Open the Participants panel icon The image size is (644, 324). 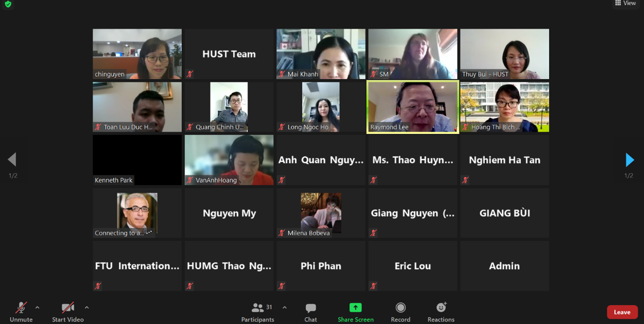[x=258, y=308]
